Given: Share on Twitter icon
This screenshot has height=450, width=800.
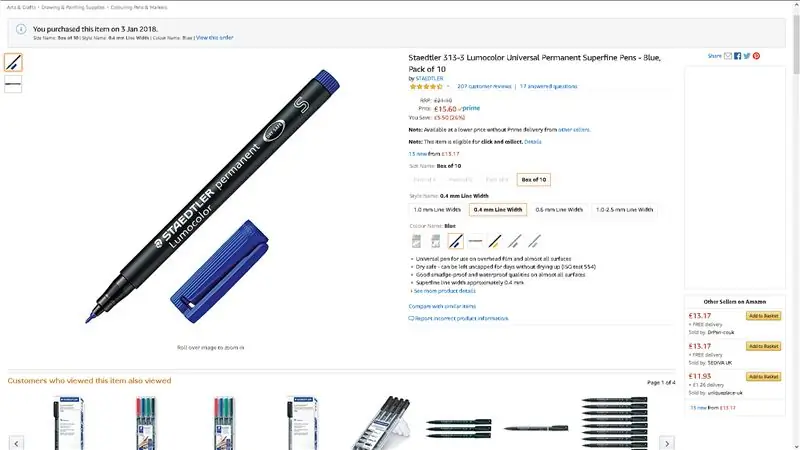Looking at the screenshot, I should click(747, 56).
